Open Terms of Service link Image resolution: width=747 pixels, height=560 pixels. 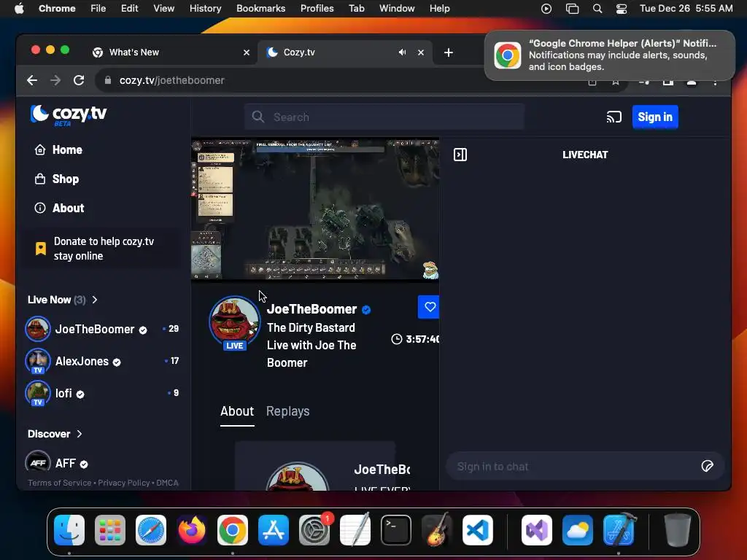pyautogui.click(x=60, y=483)
